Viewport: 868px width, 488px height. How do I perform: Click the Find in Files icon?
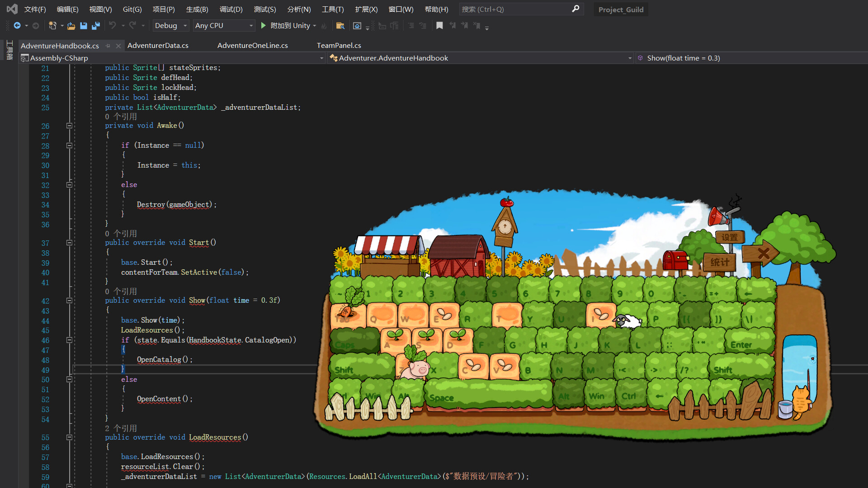point(341,26)
